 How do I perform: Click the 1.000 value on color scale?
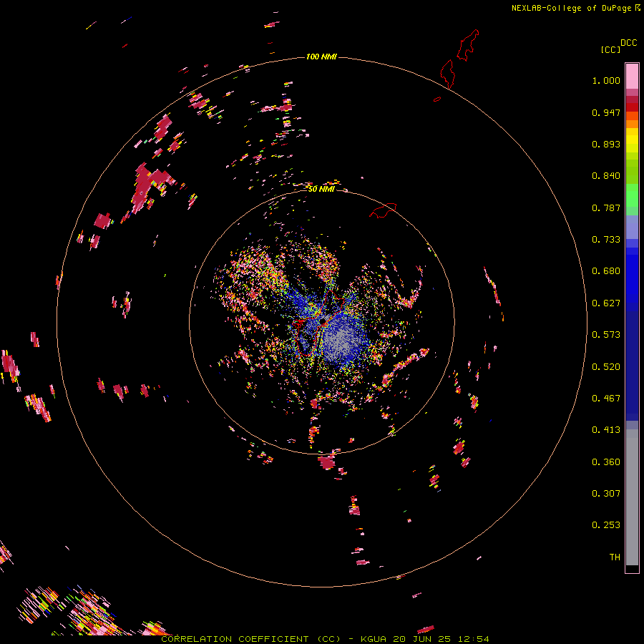click(606, 80)
